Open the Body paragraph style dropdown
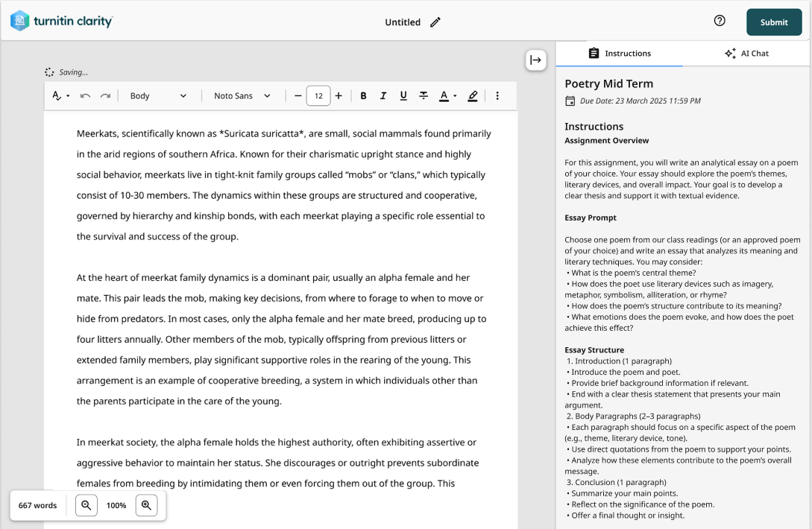812x529 pixels. (158, 96)
